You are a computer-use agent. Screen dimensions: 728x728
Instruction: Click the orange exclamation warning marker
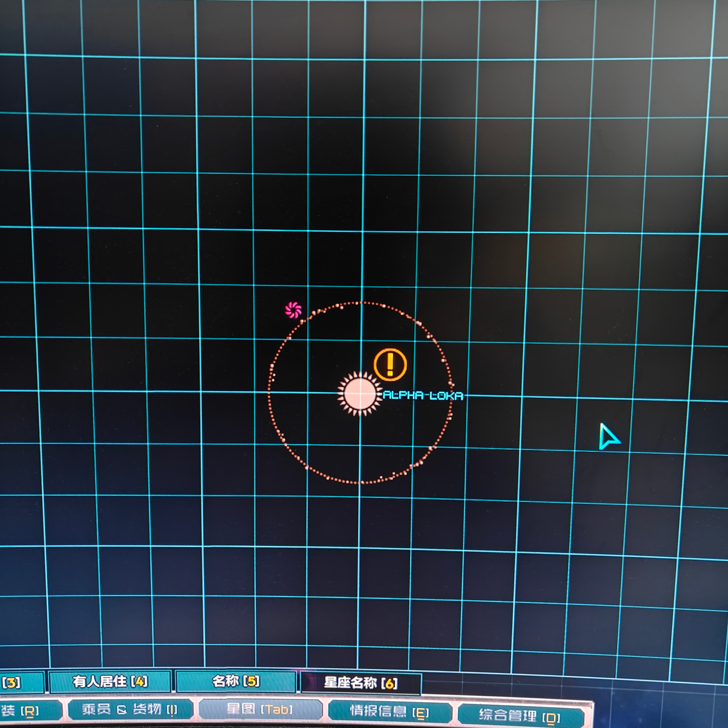(x=390, y=364)
